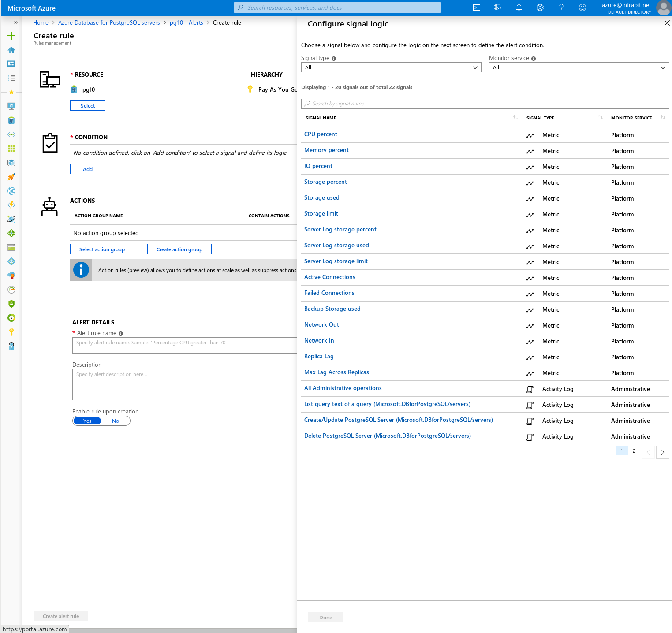
Task: Click Alert rule name info icon
Action: [121, 334]
